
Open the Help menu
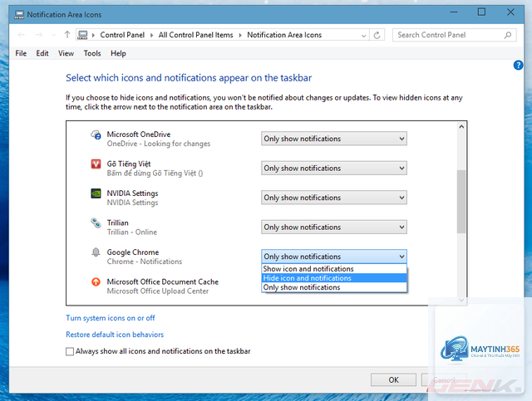(x=118, y=53)
